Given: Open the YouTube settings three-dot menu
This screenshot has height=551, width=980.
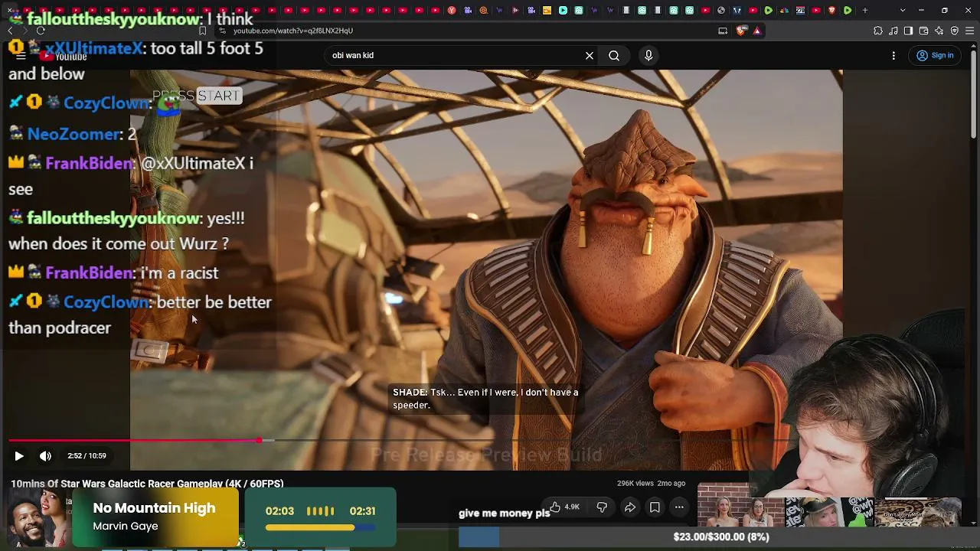Looking at the screenshot, I should pos(893,55).
